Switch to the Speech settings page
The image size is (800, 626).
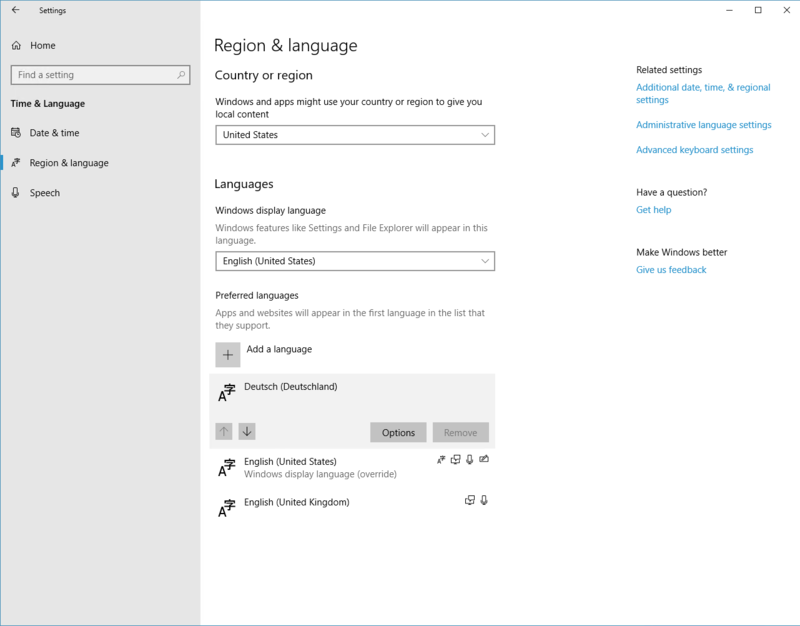[x=45, y=193]
